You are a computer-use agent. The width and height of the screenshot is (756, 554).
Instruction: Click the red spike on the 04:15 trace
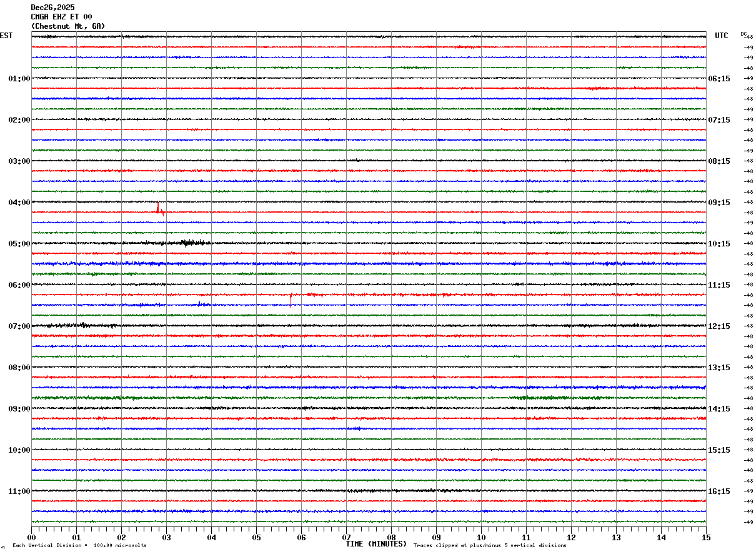[158, 209]
